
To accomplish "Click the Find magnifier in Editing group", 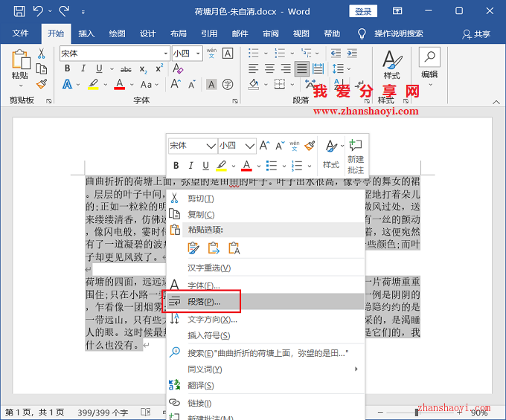I will coord(429,56).
